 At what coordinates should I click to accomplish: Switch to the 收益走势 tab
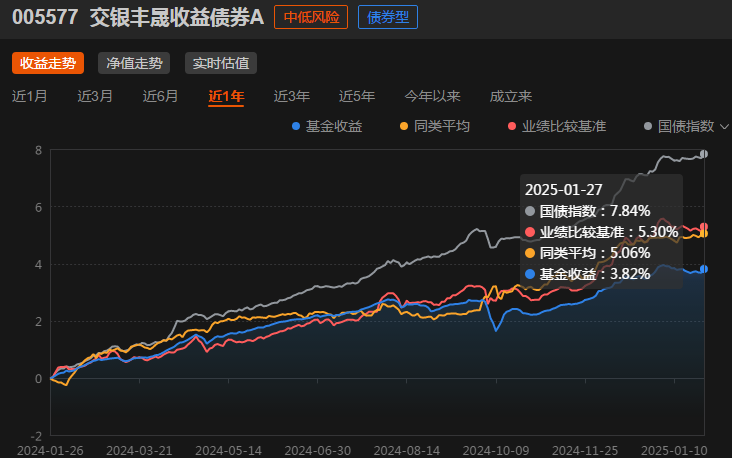48,63
